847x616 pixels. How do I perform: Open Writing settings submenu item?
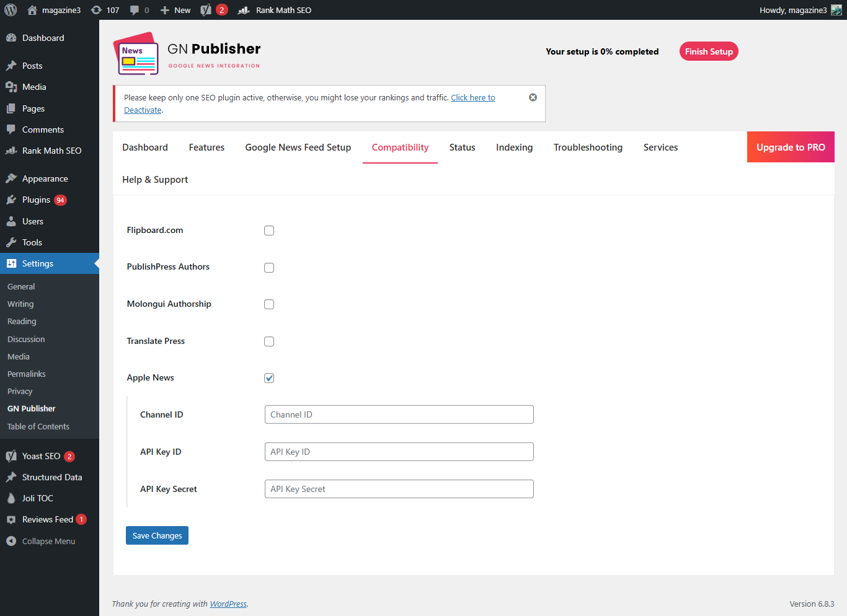tap(20, 304)
